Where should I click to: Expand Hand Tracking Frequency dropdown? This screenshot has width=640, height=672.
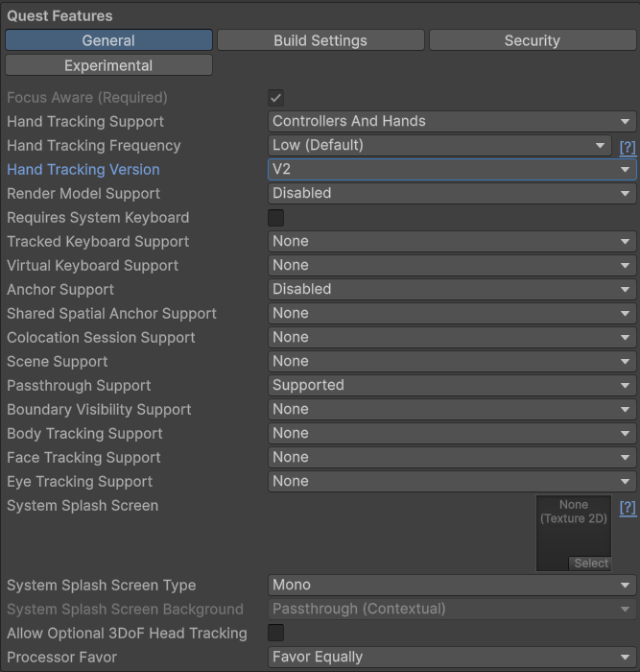point(439,146)
